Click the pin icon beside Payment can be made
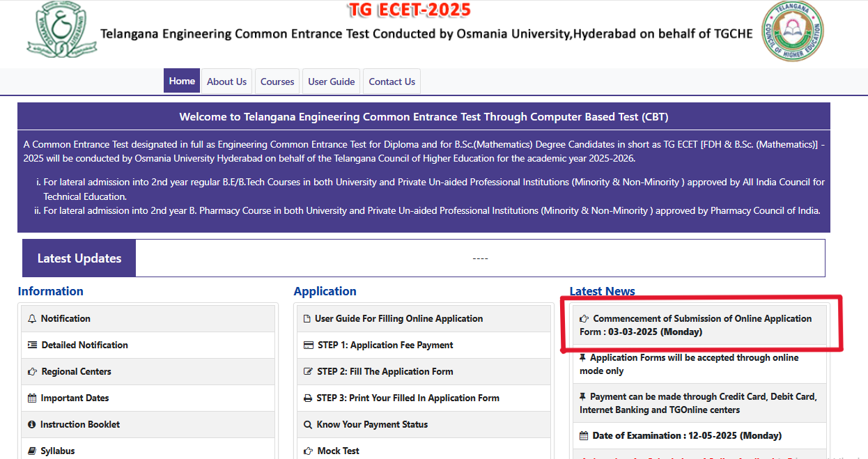This screenshot has width=868, height=459. (583, 396)
